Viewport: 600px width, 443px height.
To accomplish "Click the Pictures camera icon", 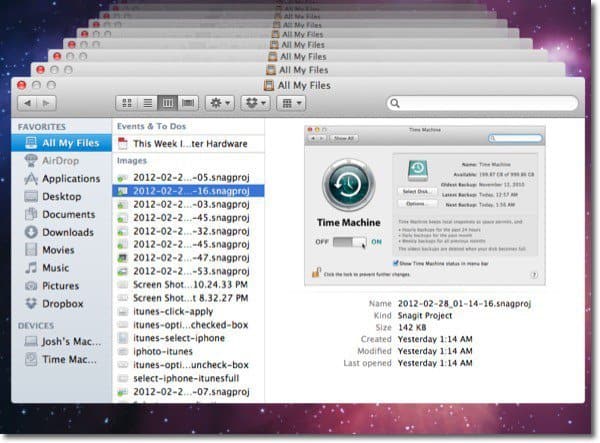I will pyautogui.click(x=31, y=286).
